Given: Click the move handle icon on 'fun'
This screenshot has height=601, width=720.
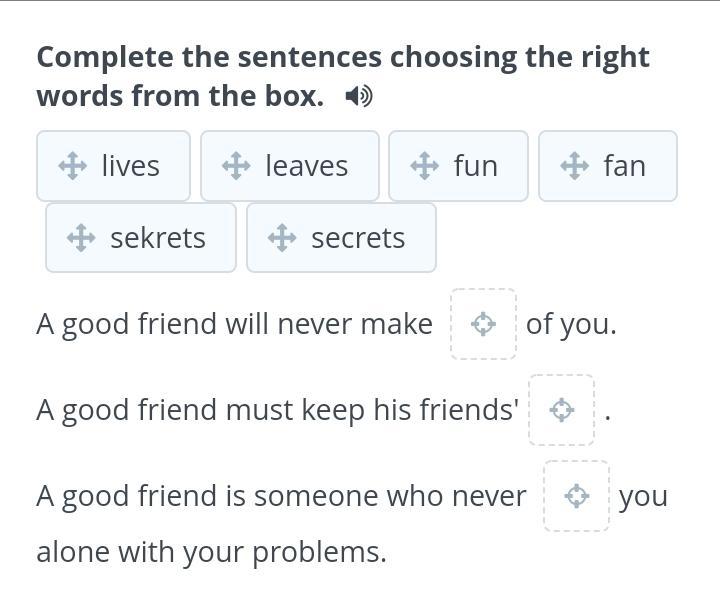Looking at the screenshot, I should 425,166.
